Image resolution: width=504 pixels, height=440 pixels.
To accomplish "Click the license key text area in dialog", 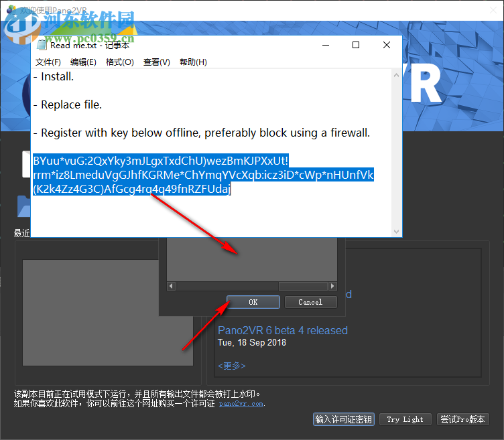I will (252, 259).
